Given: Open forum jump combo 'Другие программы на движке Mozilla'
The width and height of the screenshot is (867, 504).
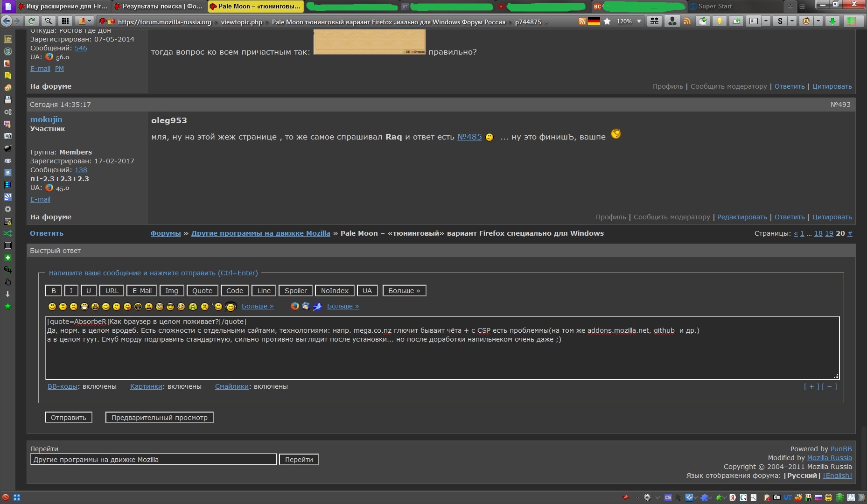Looking at the screenshot, I should [x=154, y=460].
